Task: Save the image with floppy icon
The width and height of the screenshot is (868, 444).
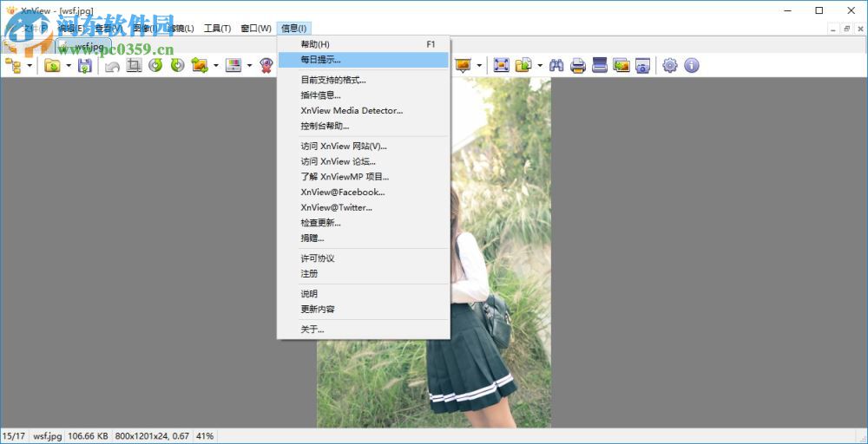Action: tap(85, 66)
